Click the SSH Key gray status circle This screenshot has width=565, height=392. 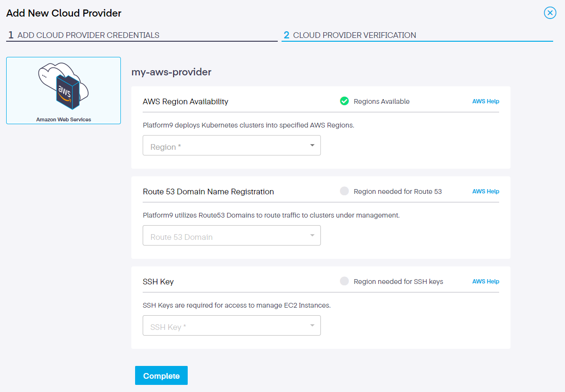345,281
